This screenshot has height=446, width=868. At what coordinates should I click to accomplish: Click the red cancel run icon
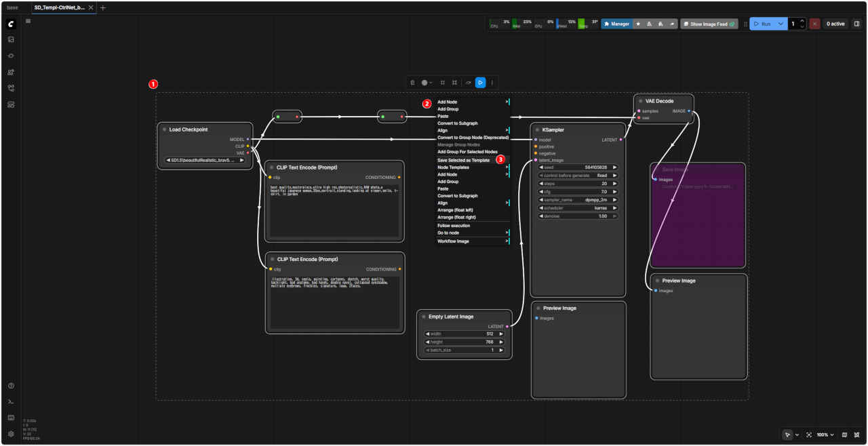814,24
